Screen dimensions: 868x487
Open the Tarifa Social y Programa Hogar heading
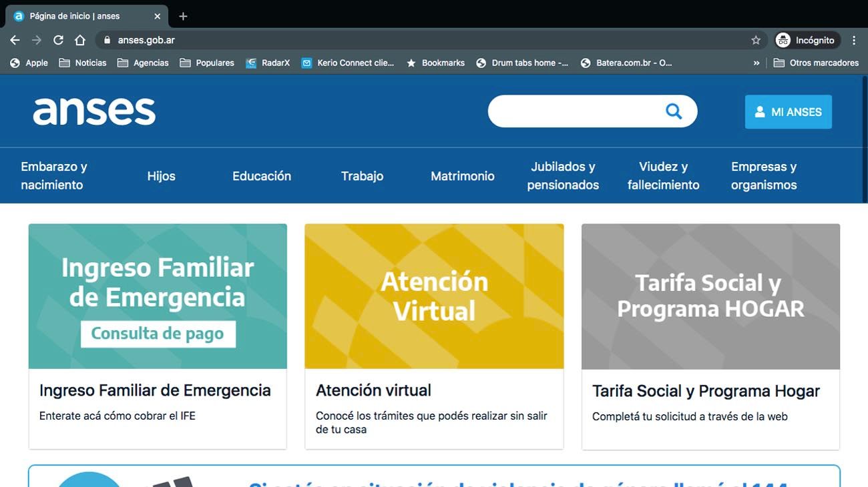[706, 391]
